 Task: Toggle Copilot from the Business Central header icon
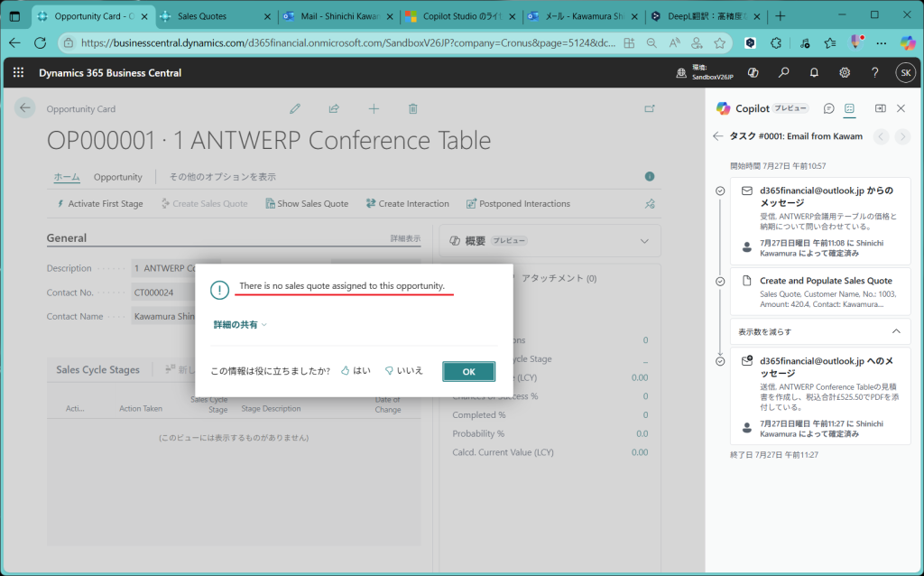tap(753, 72)
